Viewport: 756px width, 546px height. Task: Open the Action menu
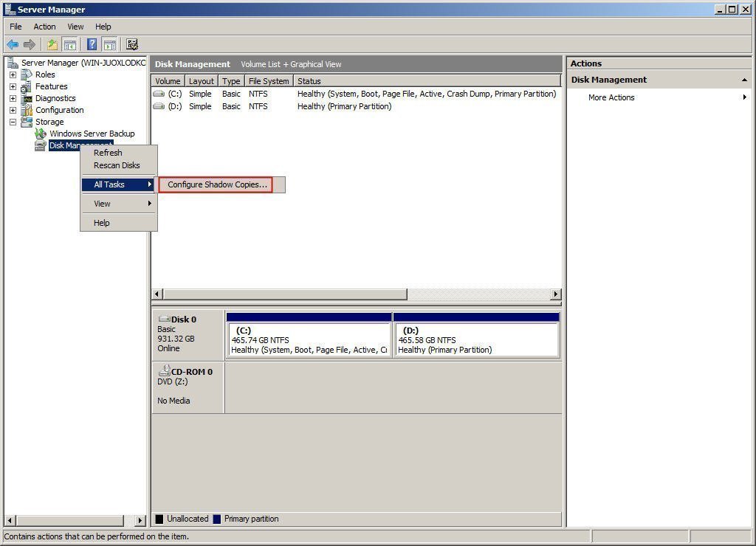44,27
